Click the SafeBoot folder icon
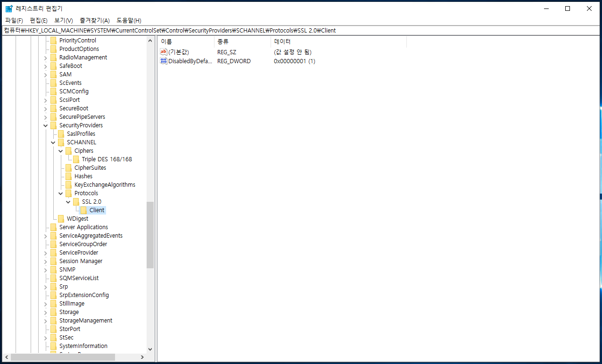 coord(53,66)
